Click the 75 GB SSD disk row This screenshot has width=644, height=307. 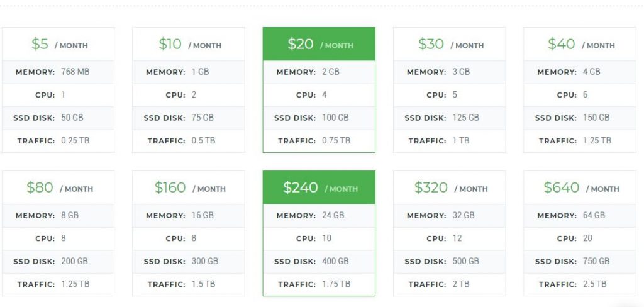189,118
